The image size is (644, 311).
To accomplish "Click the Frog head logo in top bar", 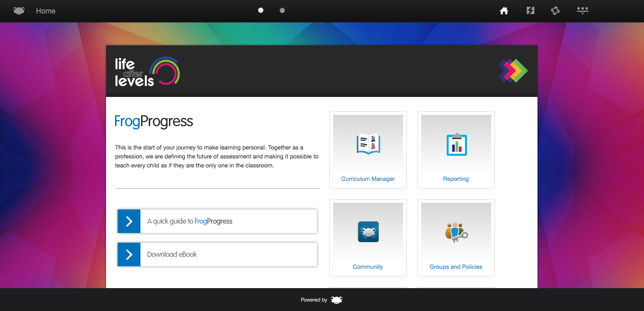I will click(19, 11).
